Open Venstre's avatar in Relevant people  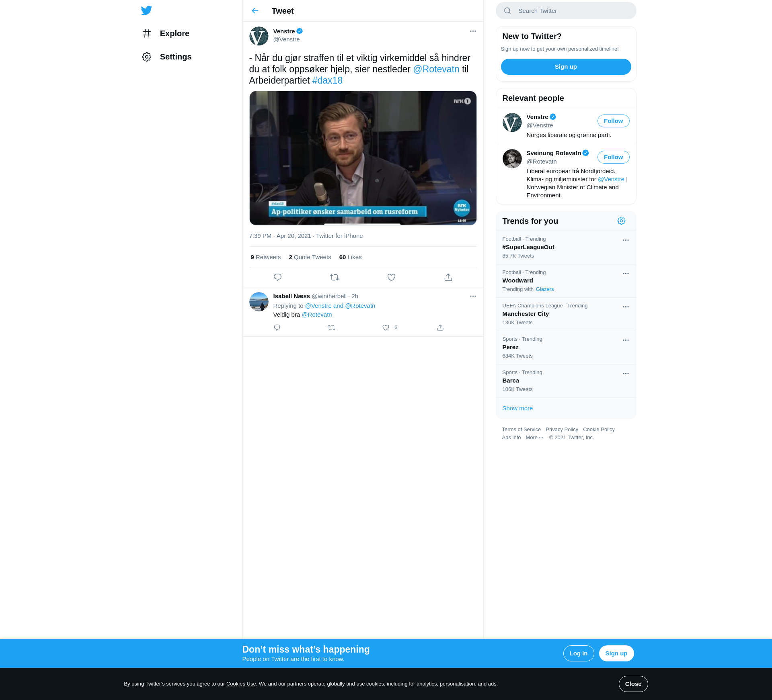(512, 123)
